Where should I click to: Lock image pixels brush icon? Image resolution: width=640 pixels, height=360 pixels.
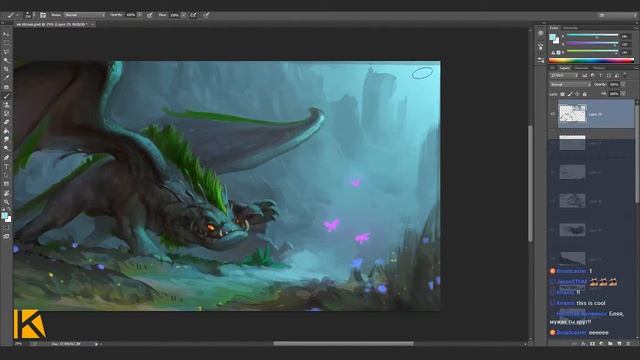(570, 94)
